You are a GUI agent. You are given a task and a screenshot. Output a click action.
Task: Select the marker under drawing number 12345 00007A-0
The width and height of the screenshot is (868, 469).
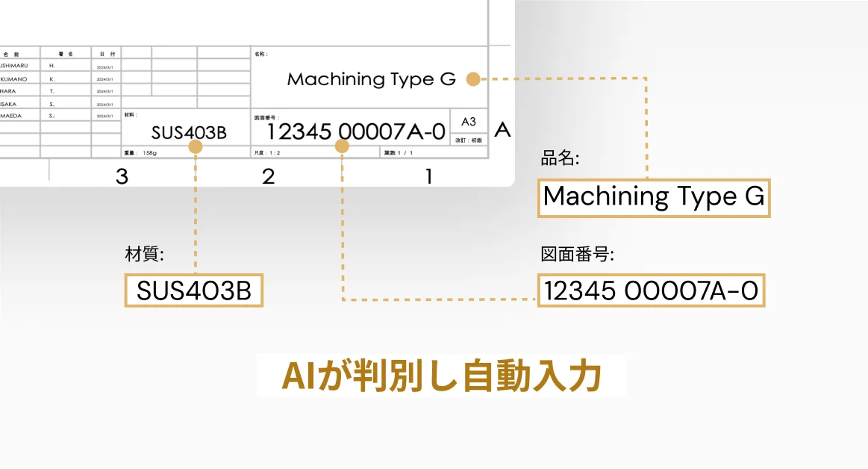342,146
